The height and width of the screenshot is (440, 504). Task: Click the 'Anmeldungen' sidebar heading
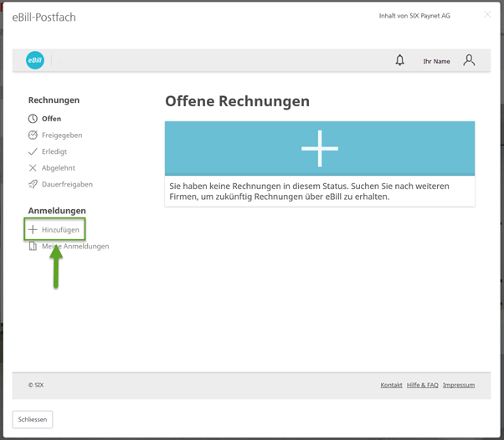point(57,211)
